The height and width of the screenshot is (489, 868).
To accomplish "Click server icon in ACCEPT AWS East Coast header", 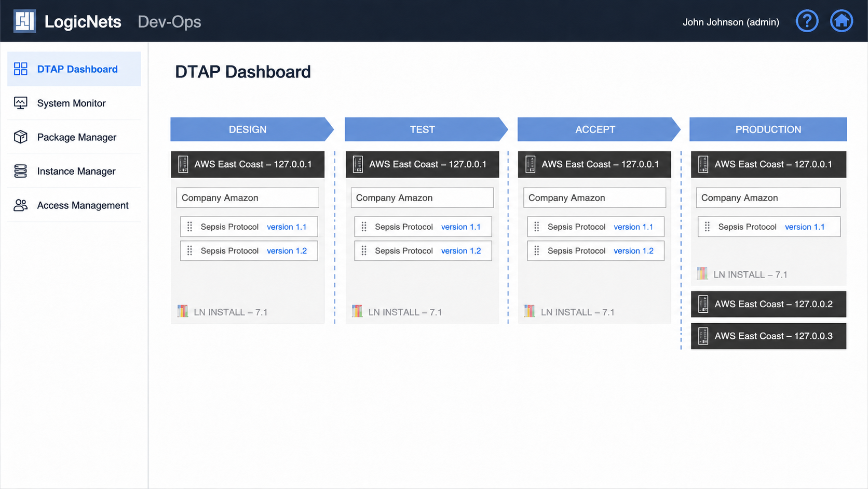I will tap(530, 164).
